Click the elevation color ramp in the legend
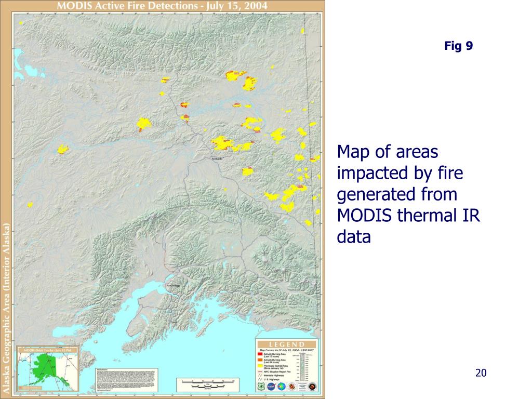The height and width of the screenshot is (399, 532). (x=302, y=367)
